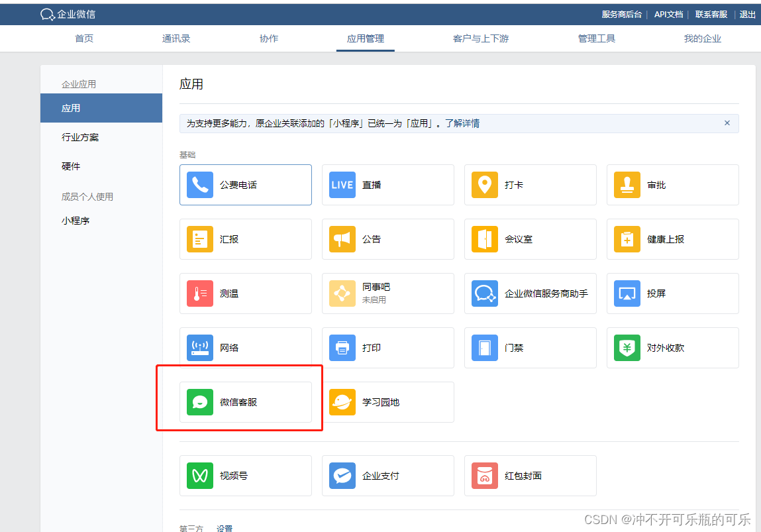Select the 投屏 screen cast icon
This screenshot has width=761, height=532.
tap(627, 293)
